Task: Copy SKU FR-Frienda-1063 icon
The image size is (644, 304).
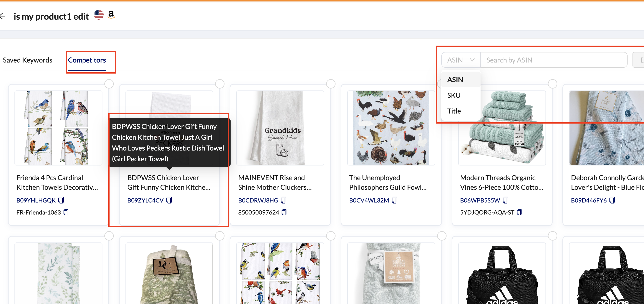Action: pyautogui.click(x=66, y=212)
